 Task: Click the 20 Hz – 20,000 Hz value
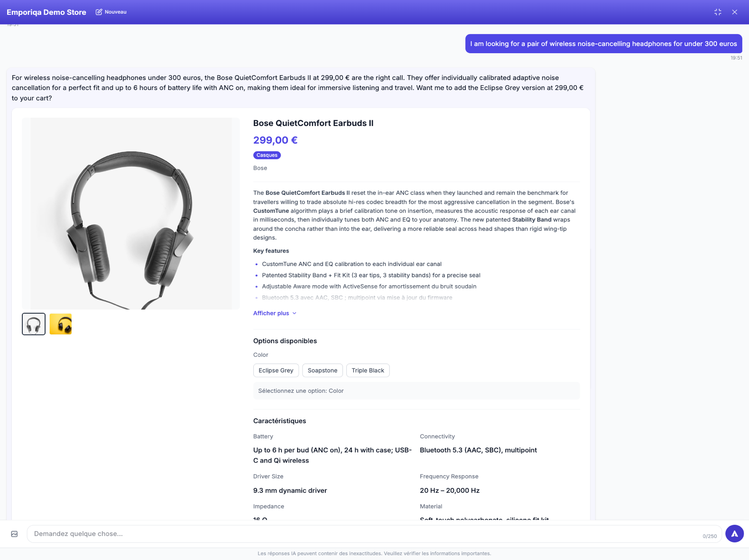pos(450,491)
